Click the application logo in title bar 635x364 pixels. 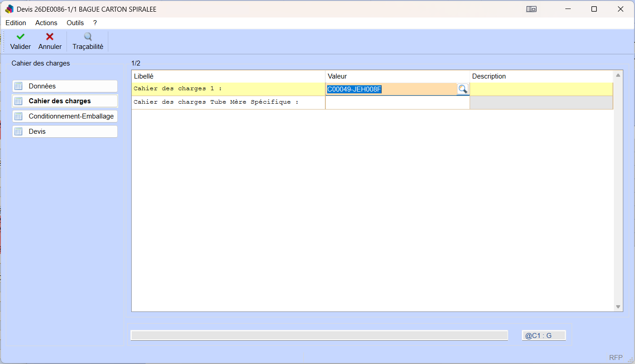pos(9,9)
